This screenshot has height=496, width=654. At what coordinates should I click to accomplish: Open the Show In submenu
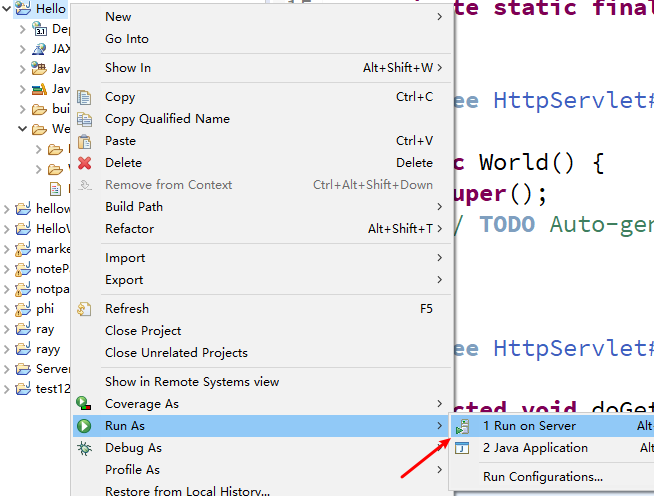(263, 68)
